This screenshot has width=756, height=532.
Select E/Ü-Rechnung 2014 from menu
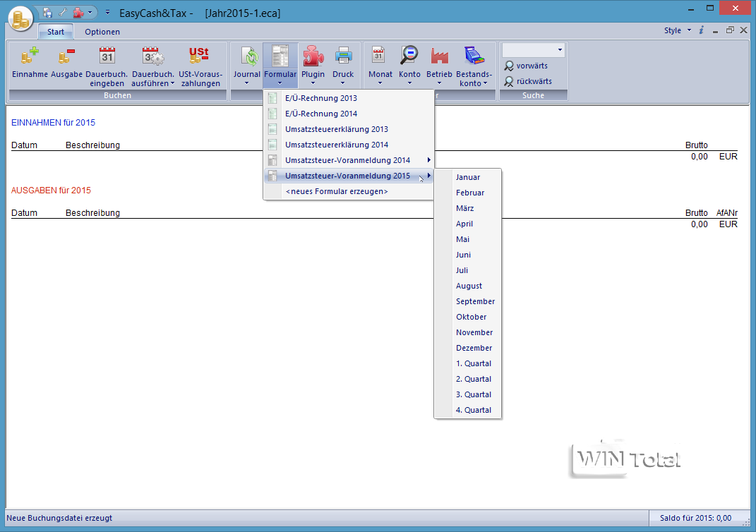click(x=320, y=114)
